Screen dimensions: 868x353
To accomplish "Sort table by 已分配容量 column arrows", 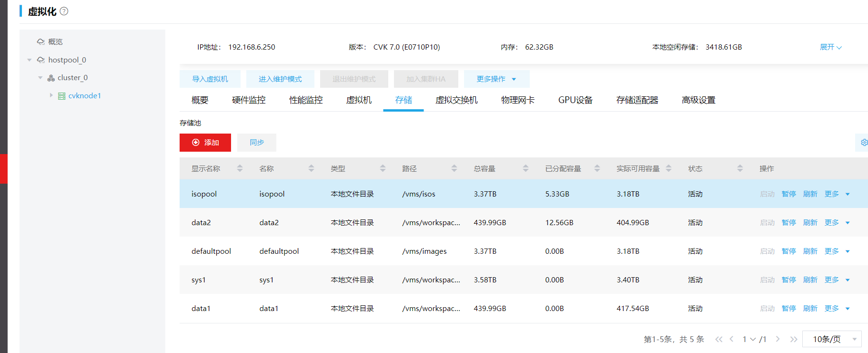I will point(597,168).
